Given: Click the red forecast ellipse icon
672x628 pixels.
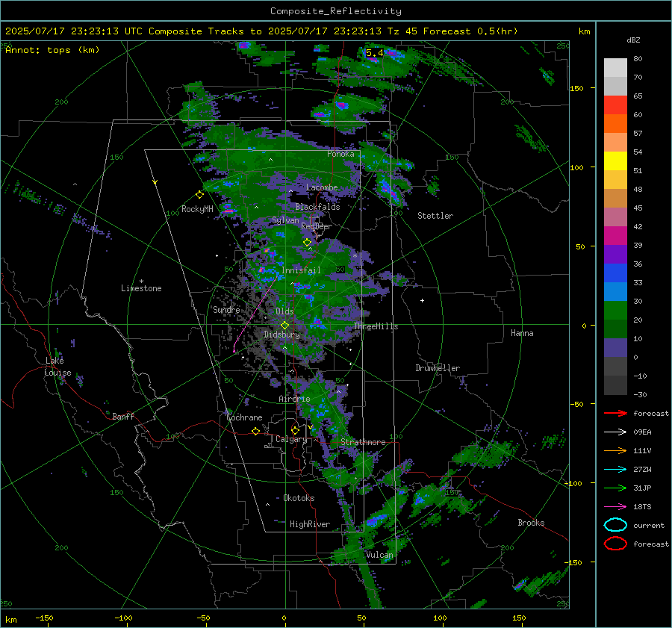Looking at the screenshot, I should click(615, 544).
